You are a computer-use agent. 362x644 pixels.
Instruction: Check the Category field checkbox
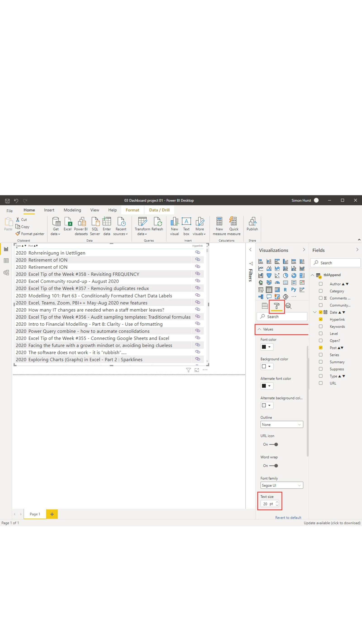(321, 291)
